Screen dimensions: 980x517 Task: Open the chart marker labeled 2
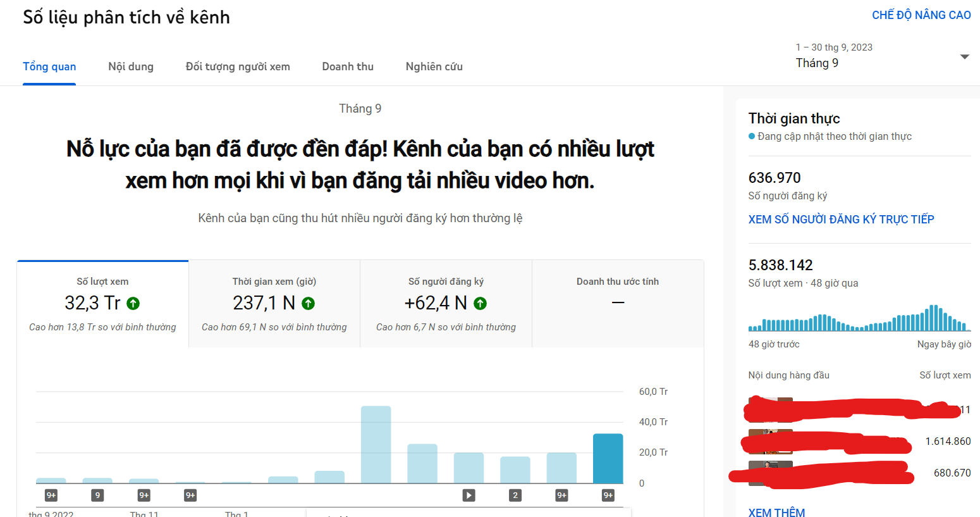tap(515, 495)
